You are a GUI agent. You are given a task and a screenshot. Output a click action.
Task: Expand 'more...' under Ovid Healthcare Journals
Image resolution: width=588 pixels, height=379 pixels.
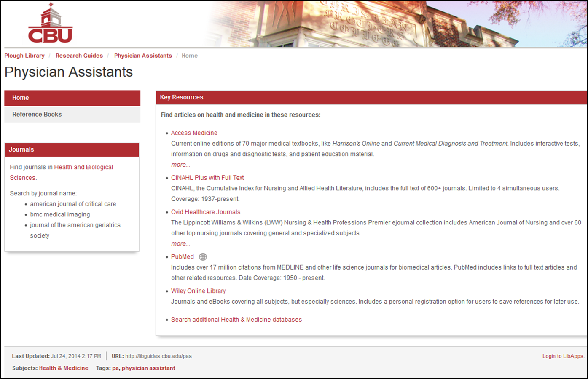180,243
